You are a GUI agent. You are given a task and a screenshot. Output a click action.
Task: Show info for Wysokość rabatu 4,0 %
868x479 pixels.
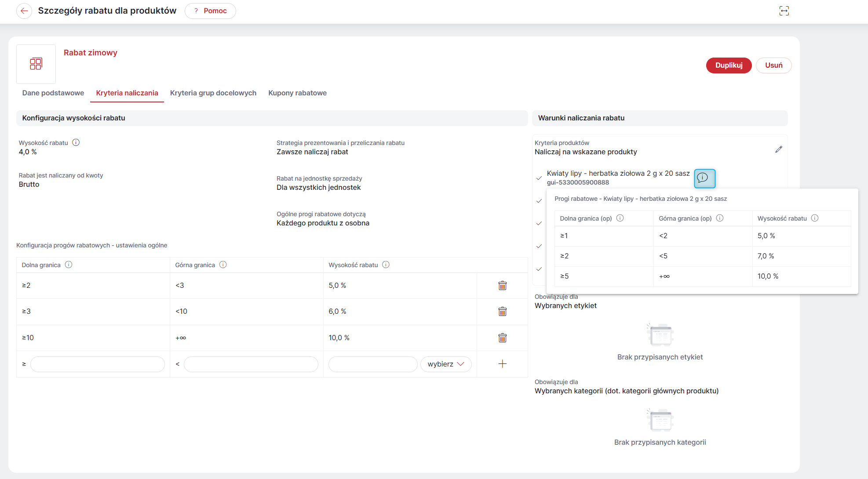76,142
